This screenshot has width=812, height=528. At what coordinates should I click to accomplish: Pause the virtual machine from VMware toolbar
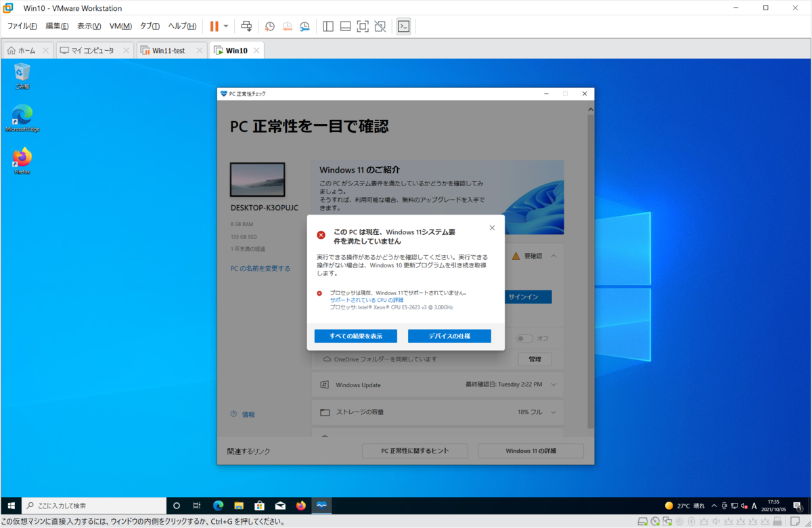point(214,26)
